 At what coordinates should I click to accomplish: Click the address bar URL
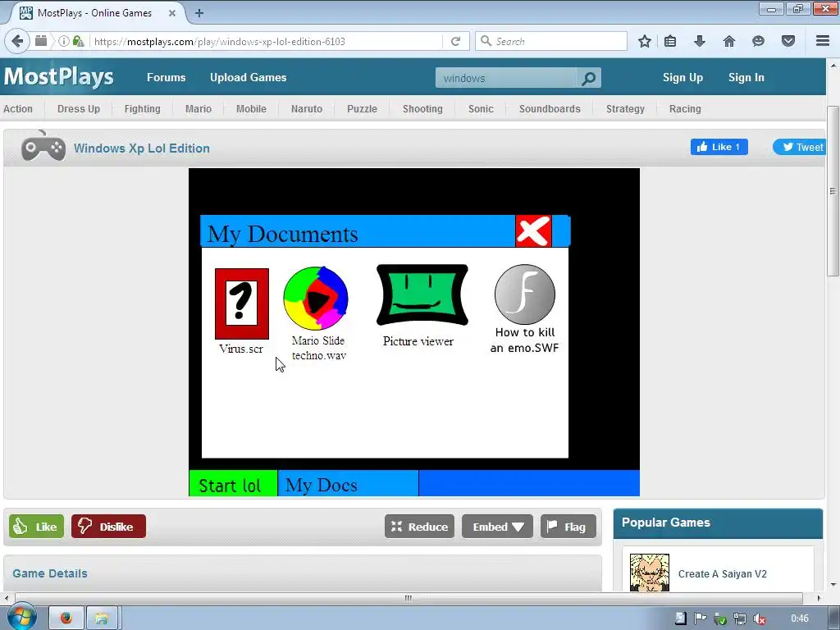(x=220, y=41)
